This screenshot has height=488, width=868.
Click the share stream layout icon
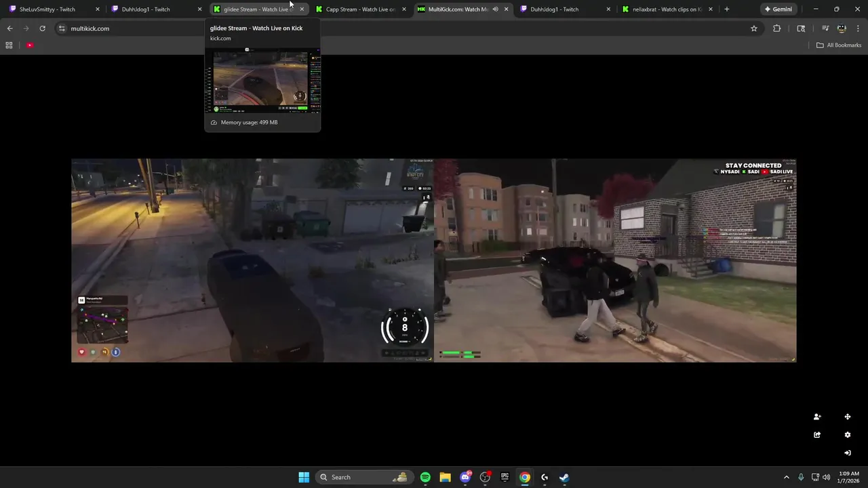point(817,435)
